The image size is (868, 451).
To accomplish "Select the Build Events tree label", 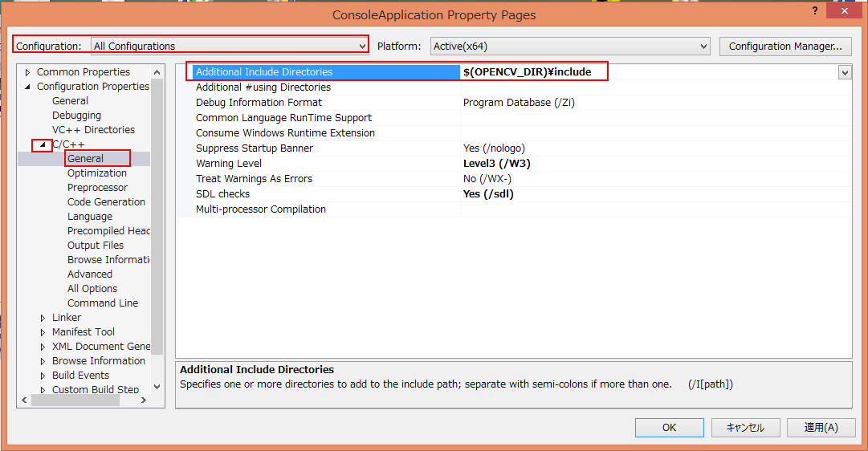I will point(80,375).
